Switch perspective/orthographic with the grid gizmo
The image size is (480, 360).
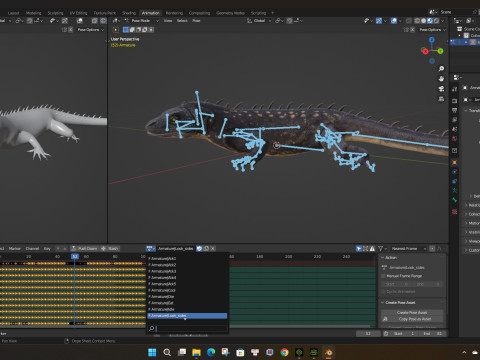click(x=441, y=99)
